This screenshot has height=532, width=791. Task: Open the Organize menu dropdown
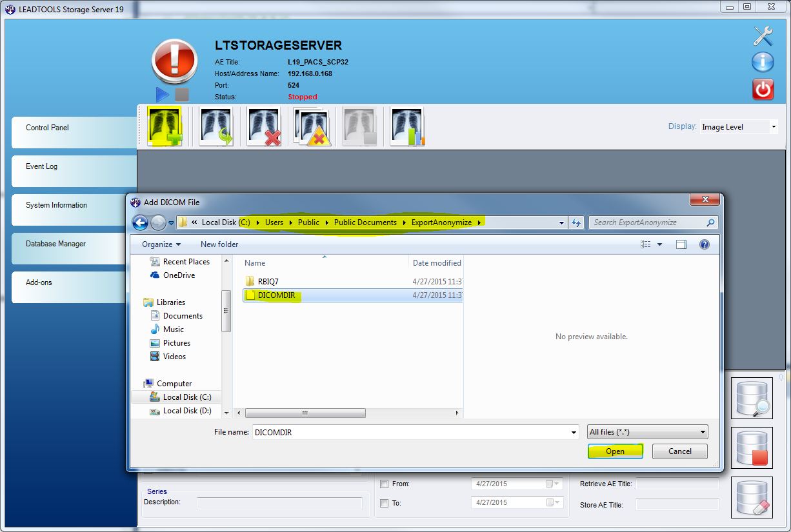point(161,244)
